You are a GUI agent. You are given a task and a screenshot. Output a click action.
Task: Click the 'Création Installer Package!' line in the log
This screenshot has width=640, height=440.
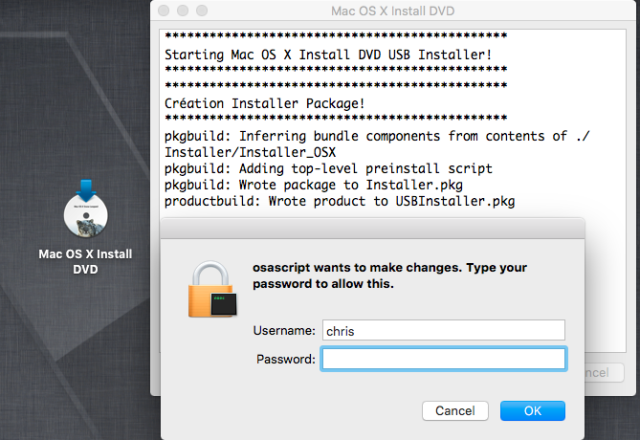264,103
